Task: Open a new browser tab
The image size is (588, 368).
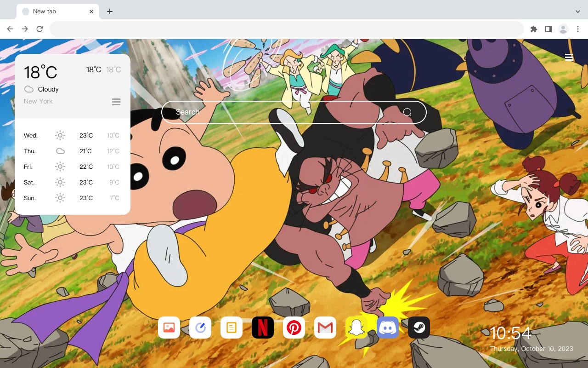Action: pos(109,11)
